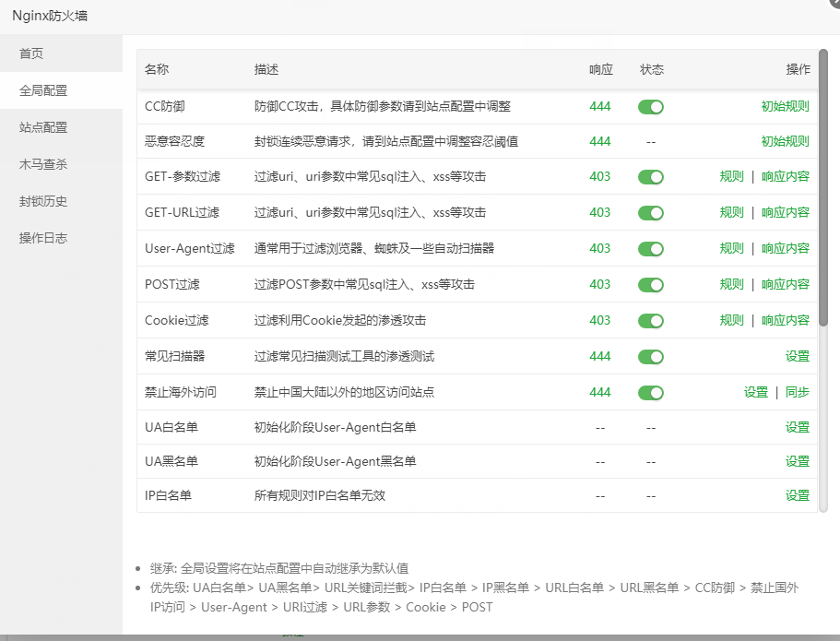
Task: View the 封锁历史 page
Action: click(x=31, y=201)
